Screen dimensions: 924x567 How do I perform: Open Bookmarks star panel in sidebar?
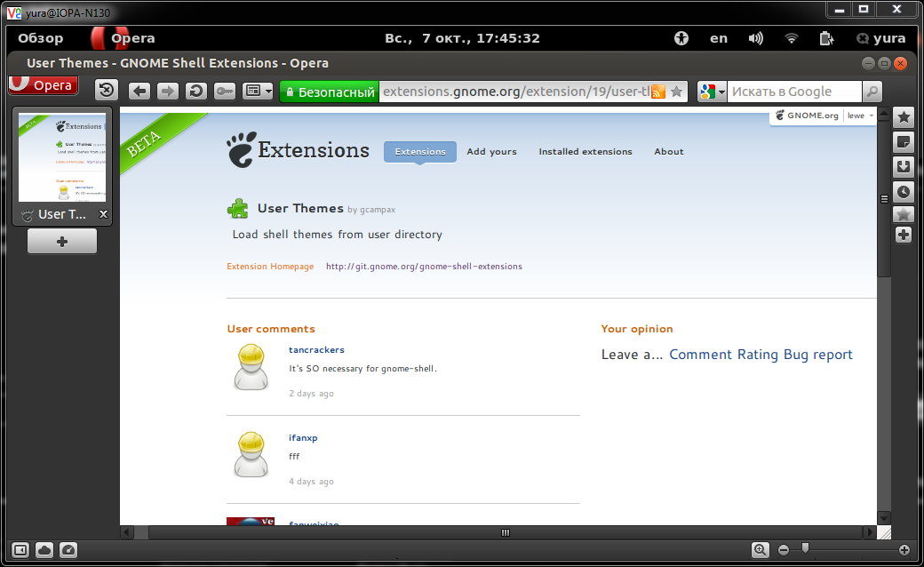[904, 117]
